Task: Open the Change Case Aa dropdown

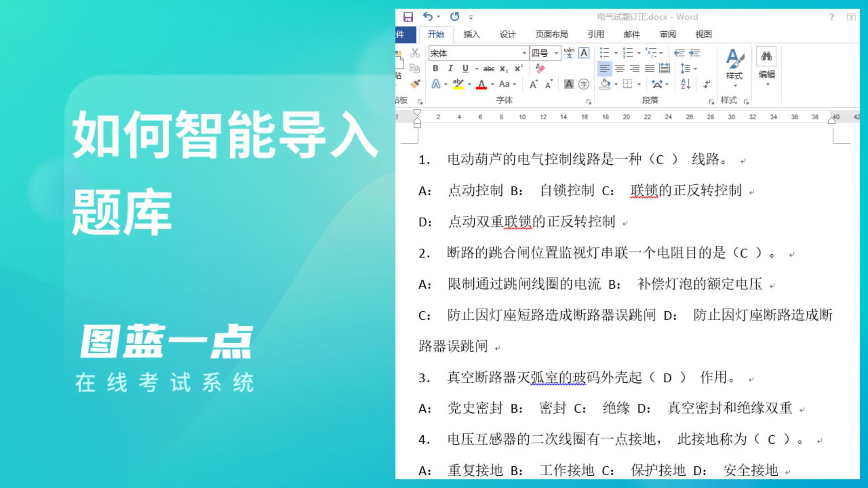Action: pyautogui.click(x=507, y=84)
